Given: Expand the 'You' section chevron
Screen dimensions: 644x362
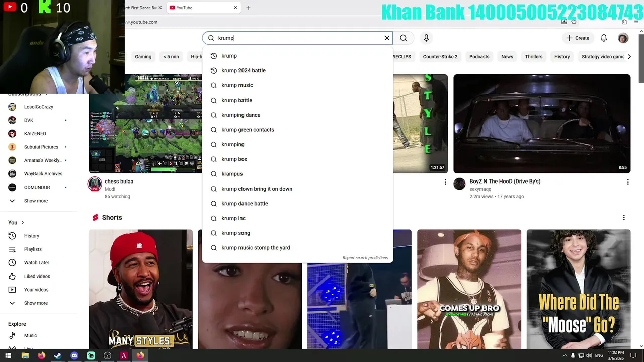Looking at the screenshot, I should coord(22,222).
